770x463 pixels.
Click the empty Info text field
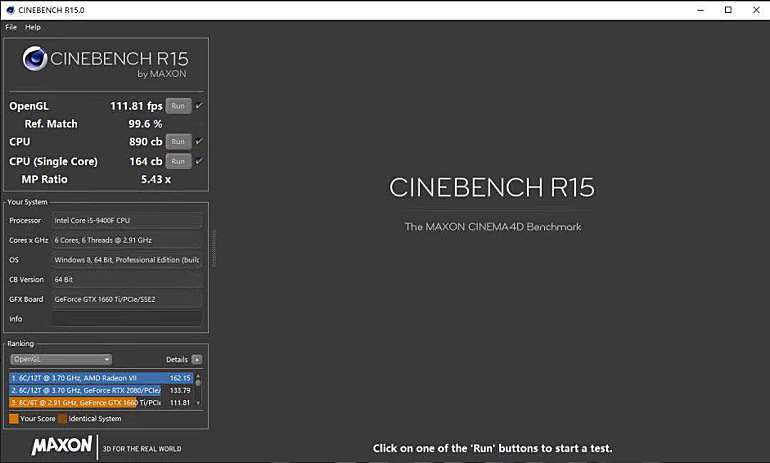point(126,319)
